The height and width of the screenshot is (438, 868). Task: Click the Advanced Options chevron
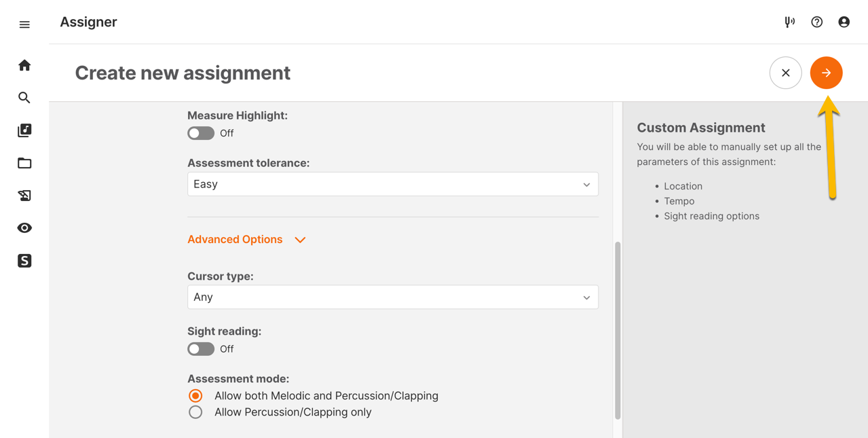pyautogui.click(x=300, y=240)
